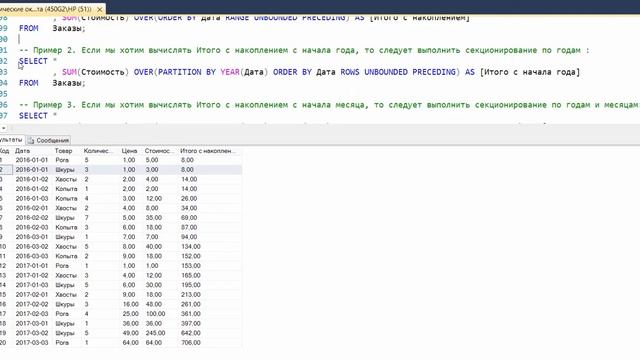Select date cell 2016-02-02

coord(32,218)
